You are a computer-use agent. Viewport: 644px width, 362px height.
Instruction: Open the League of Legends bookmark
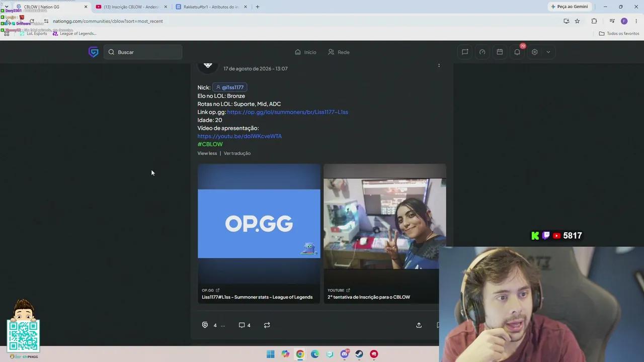click(74, 34)
